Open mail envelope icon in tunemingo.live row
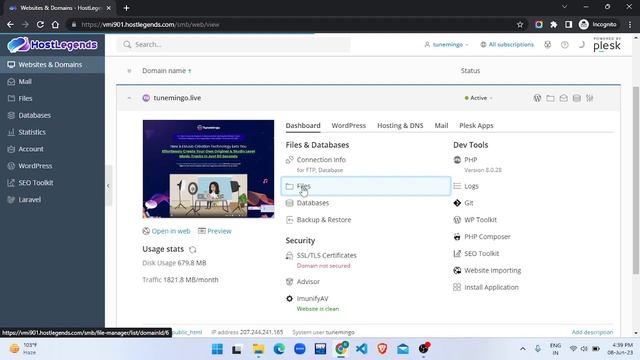The height and width of the screenshot is (360, 640). pyautogui.click(x=563, y=98)
